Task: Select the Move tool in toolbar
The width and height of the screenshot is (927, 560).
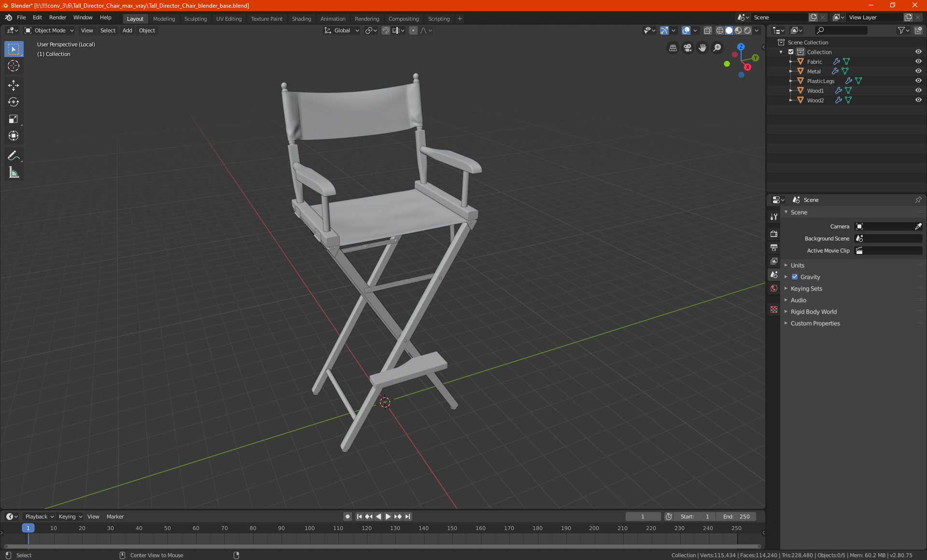Action: point(13,84)
